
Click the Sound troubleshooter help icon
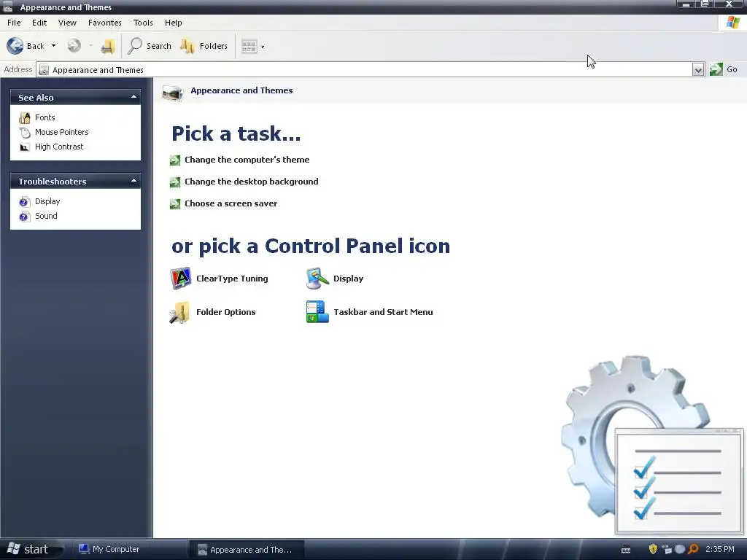[x=24, y=217]
